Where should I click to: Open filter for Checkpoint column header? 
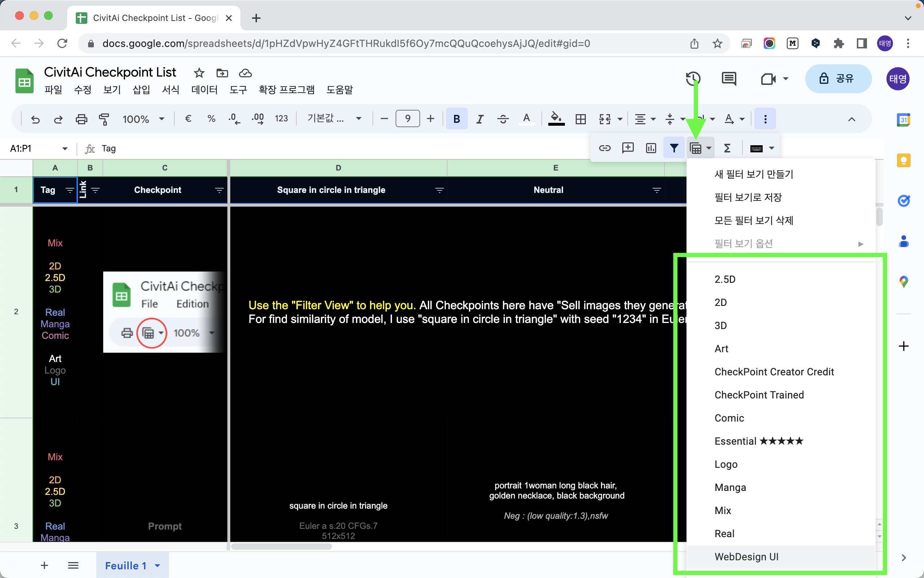(x=219, y=190)
